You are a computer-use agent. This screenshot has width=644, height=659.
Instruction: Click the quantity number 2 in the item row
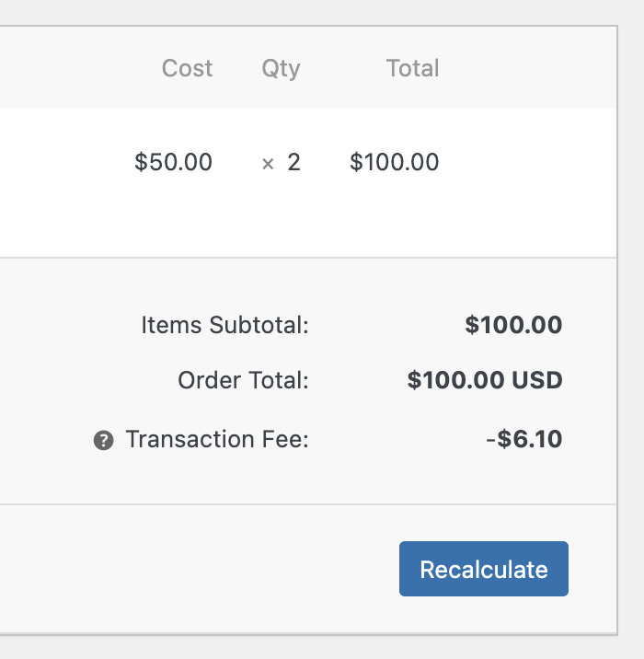coord(294,163)
